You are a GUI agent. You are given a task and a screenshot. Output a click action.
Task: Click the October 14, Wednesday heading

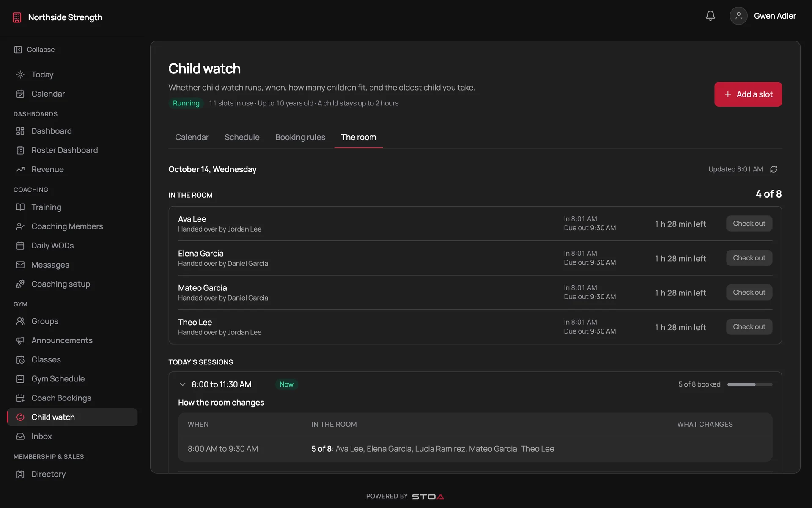pyautogui.click(x=212, y=169)
